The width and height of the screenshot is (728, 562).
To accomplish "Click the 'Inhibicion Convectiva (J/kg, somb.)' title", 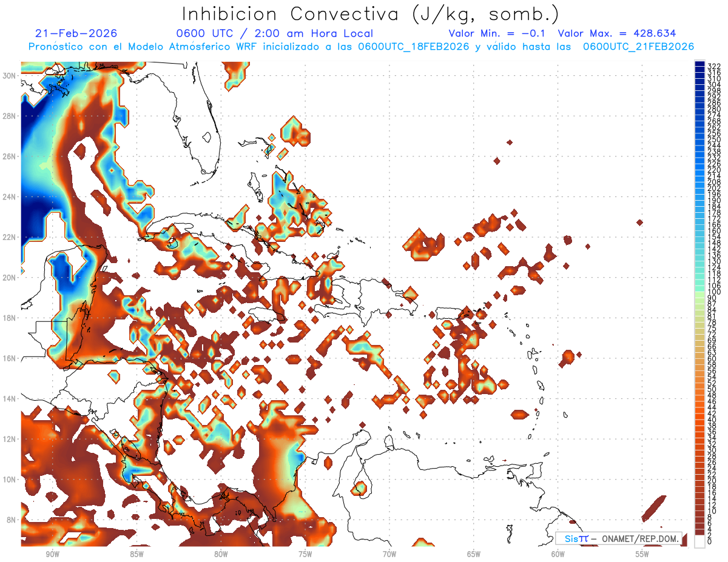I will tap(371, 14).
